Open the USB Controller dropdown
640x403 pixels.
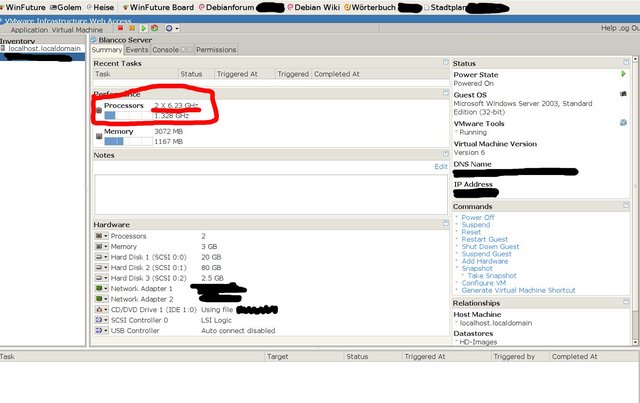click(101, 331)
